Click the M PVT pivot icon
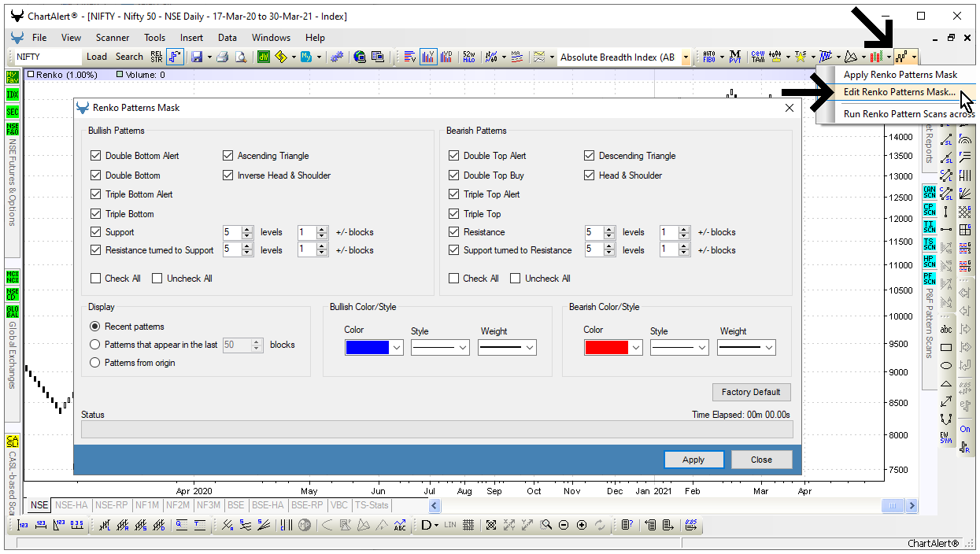Viewport: 980px width, 554px height. click(x=735, y=57)
